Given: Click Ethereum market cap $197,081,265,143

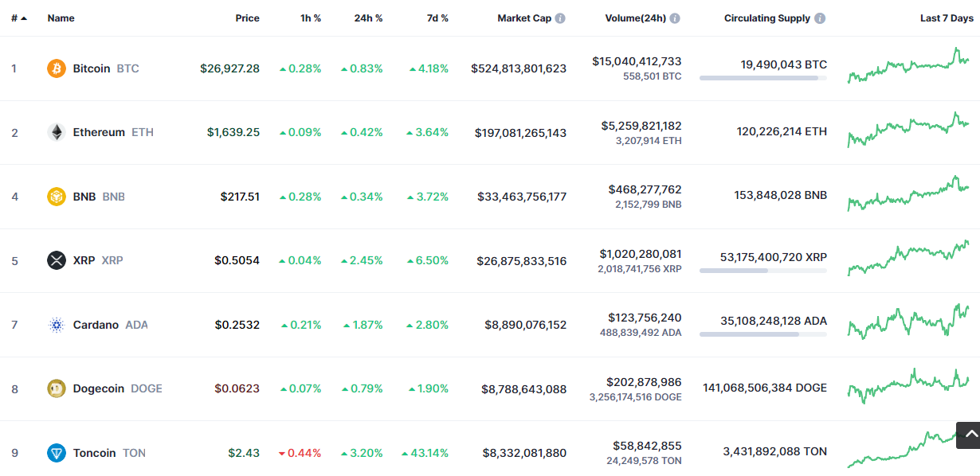Looking at the screenshot, I should click(x=520, y=132).
